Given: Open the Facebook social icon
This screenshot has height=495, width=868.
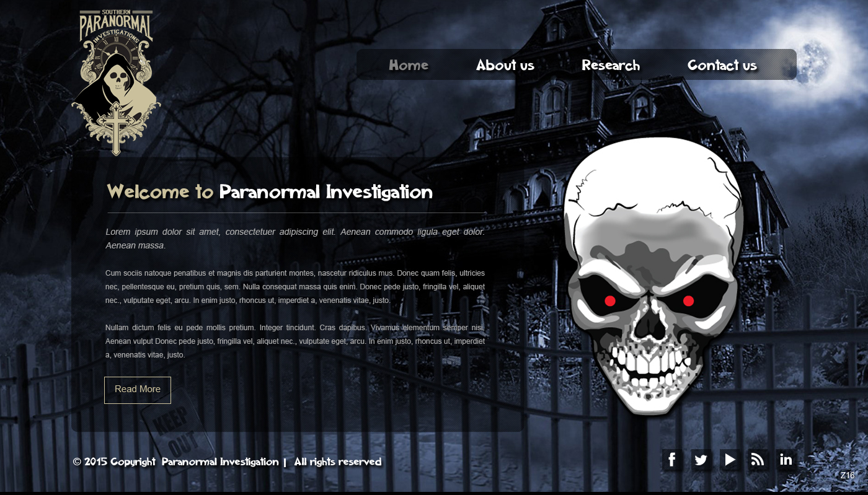Looking at the screenshot, I should coord(672,460).
